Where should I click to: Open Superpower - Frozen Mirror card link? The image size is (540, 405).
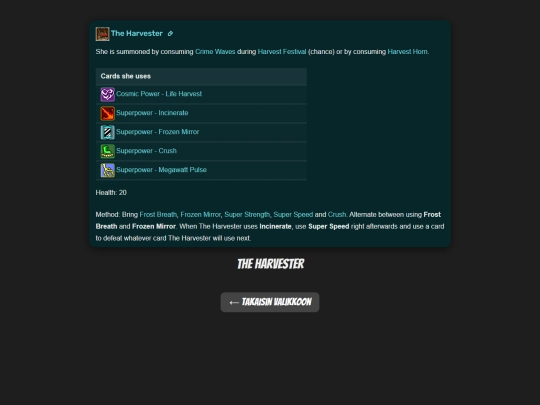pyautogui.click(x=157, y=132)
